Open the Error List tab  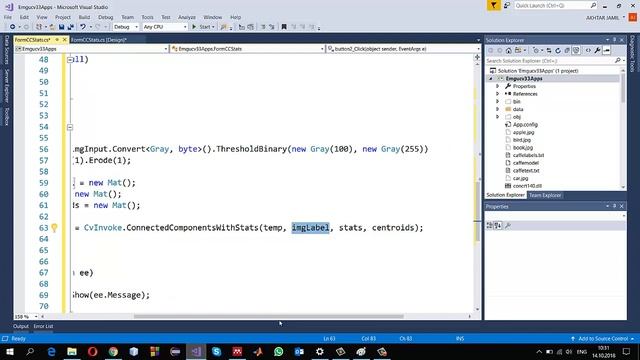[x=43, y=326]
